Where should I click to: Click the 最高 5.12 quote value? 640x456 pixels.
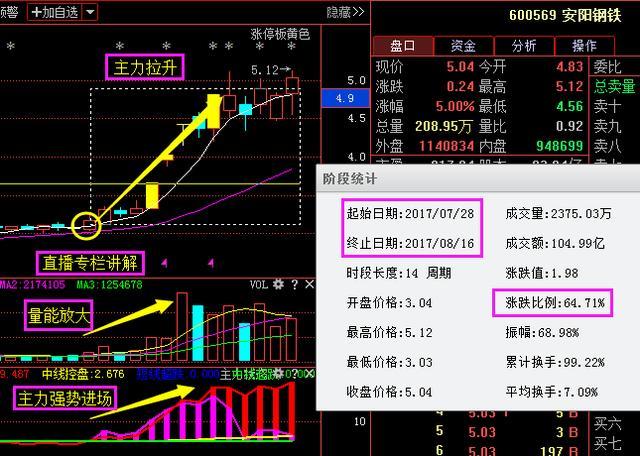pyautogui.click(x=569, y=87)
